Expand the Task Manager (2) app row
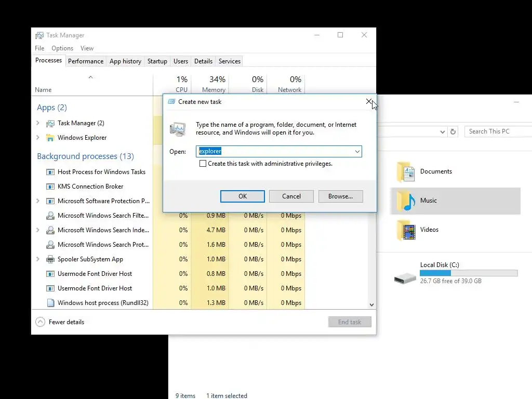Viewport: 532px width, 399px height. [x=37, y=123]
